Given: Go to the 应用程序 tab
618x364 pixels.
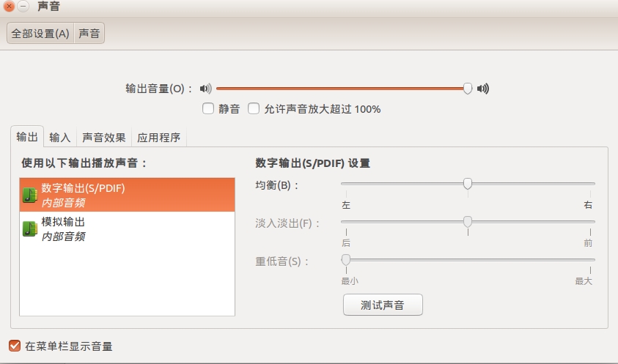Looking at the screenshot, I should [x=159, y=137].
